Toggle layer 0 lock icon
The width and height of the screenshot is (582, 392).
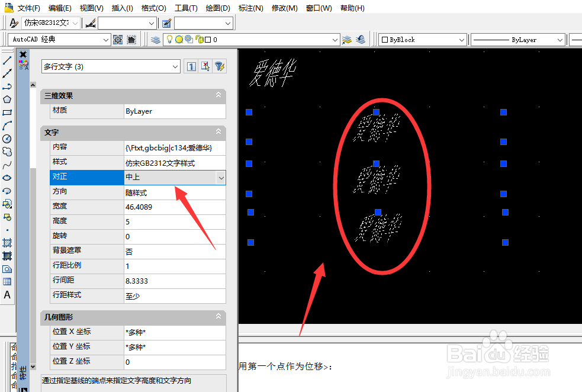[x=199, y=39]
